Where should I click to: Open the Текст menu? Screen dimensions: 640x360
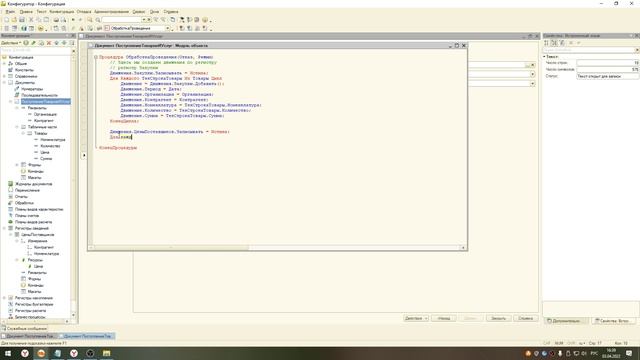click(41, 11)
